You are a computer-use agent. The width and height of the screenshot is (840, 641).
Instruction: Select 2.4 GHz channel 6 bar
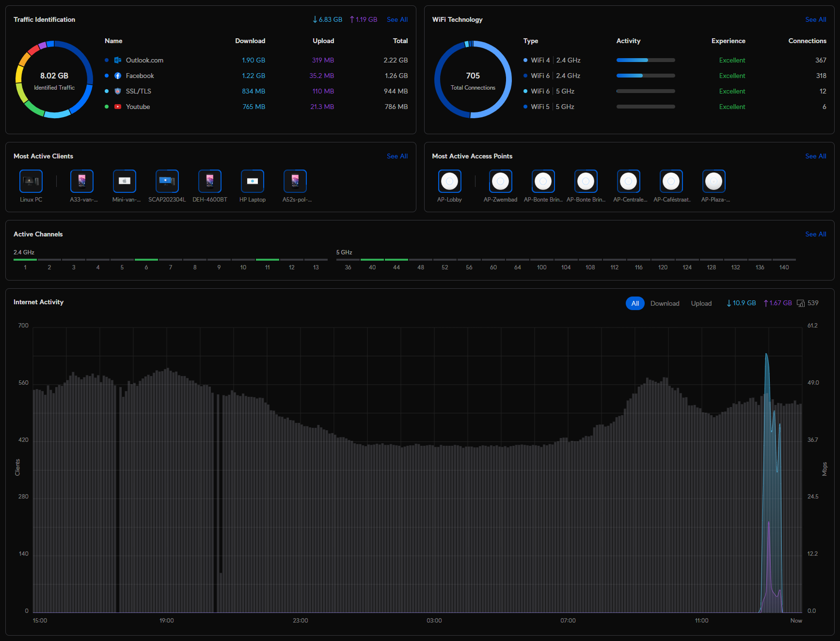[146, 260]
